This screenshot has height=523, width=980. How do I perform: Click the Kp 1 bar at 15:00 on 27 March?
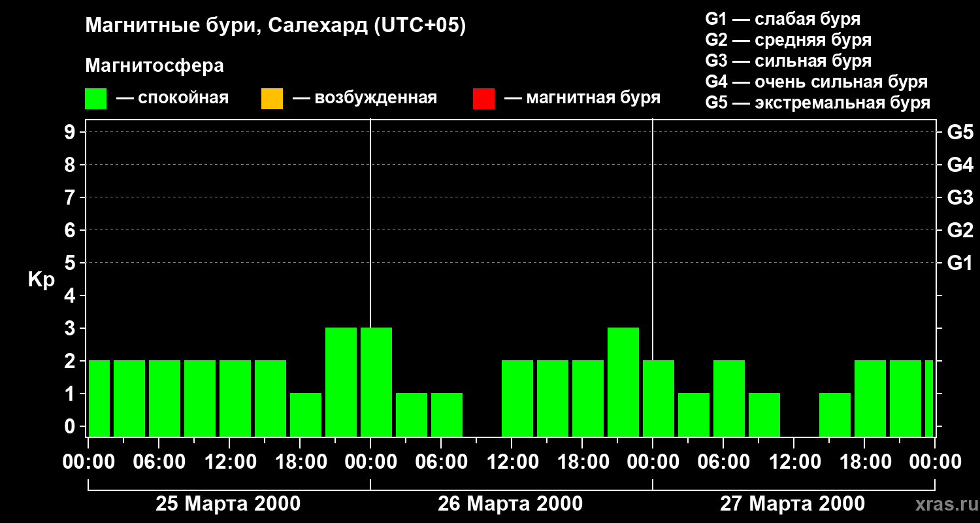(x=835, y=414)
